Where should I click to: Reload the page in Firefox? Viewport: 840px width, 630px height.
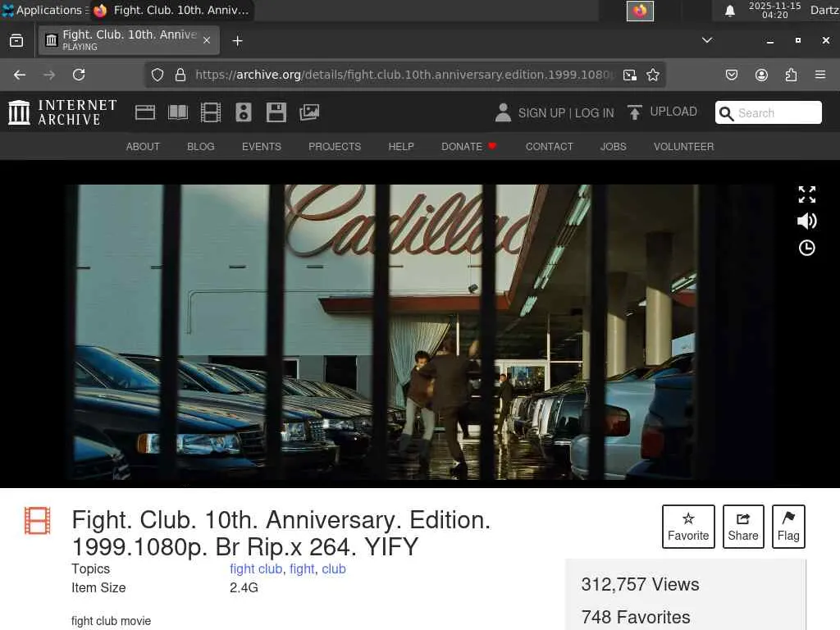coord(79,75)
